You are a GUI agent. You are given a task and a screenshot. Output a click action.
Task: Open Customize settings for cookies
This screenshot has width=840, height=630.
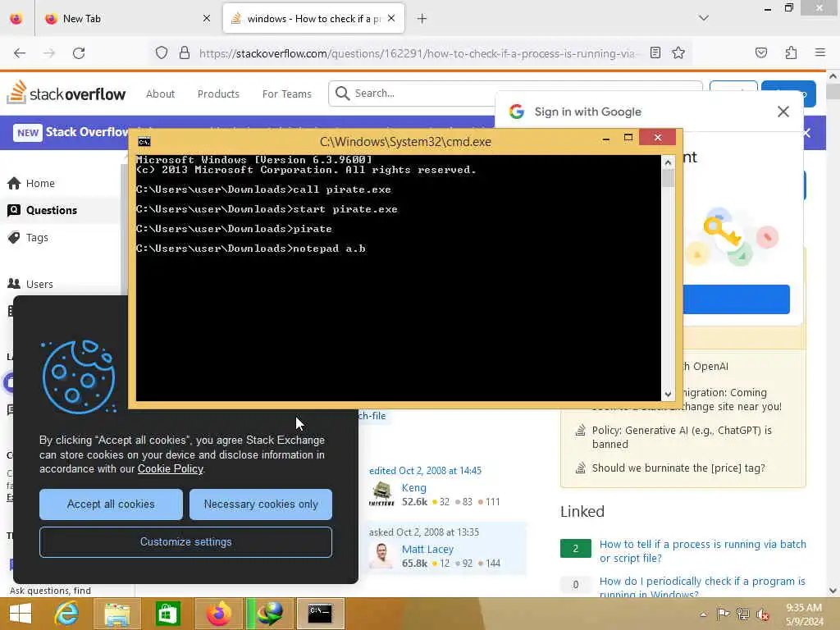click(x=185, y=541)
